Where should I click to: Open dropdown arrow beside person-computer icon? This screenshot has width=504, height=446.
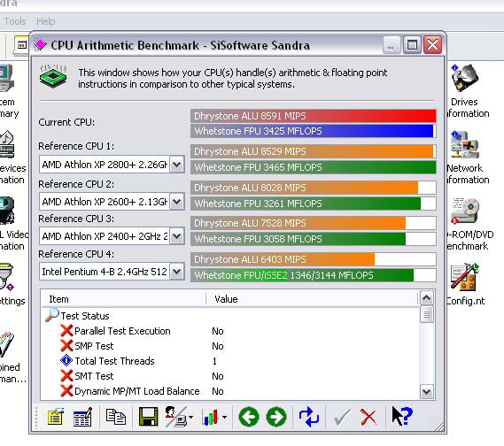pos(191,417)
